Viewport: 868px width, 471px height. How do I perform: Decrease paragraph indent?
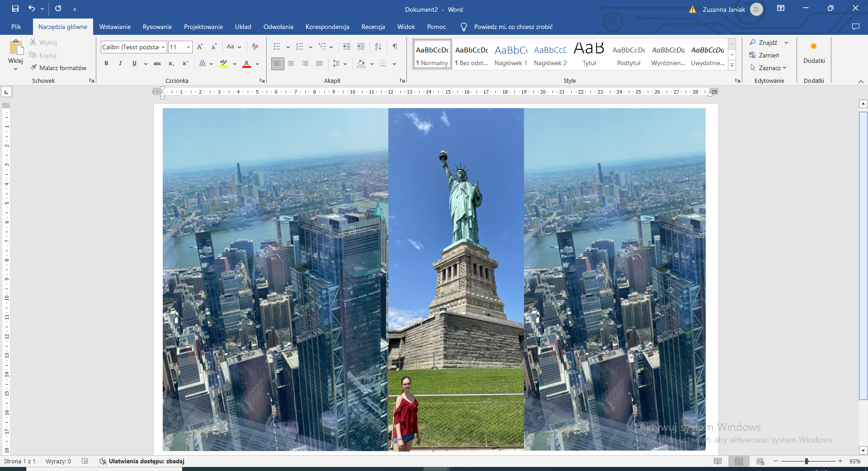click(347, 47)
